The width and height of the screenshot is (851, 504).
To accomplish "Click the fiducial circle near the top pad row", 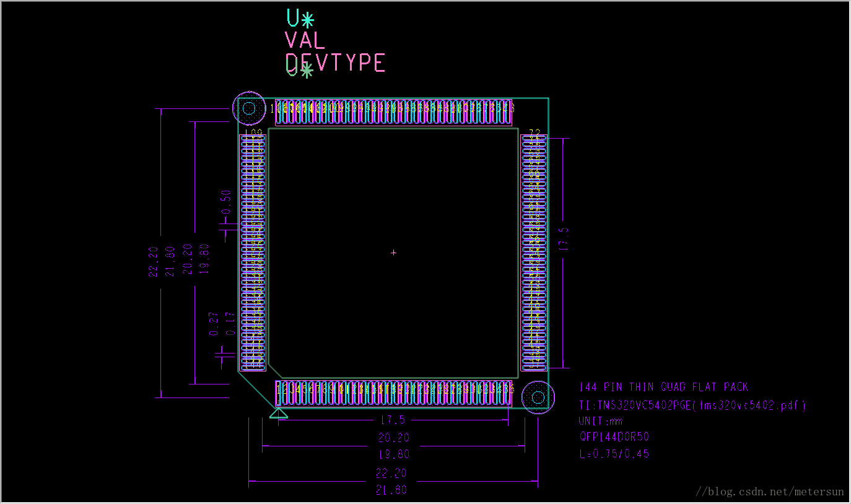I will pyautogui.click(x=249, y=108).
